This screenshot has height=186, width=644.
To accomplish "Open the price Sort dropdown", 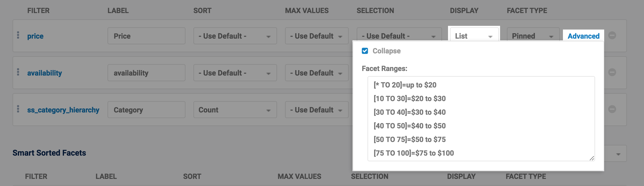I will click(x=235, y=36).
